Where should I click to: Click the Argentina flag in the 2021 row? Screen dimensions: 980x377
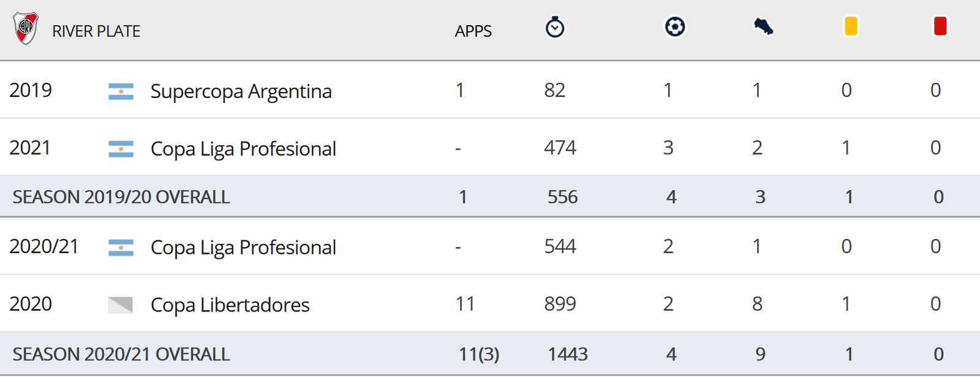121,149
